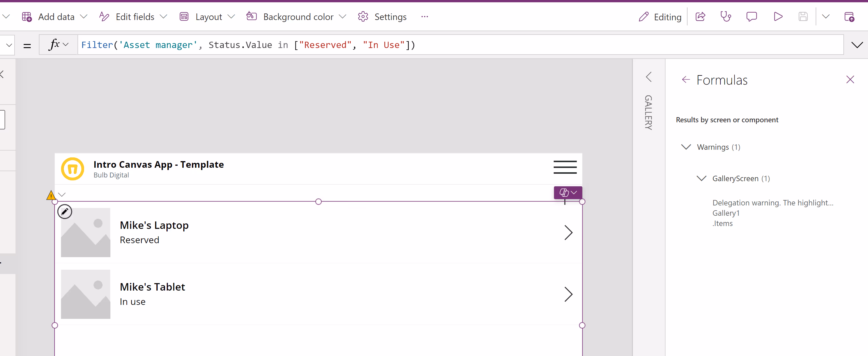Collapse the GalleryScreen (1) tree node
The width and height of the screenshot is (868, 356).
701,178
